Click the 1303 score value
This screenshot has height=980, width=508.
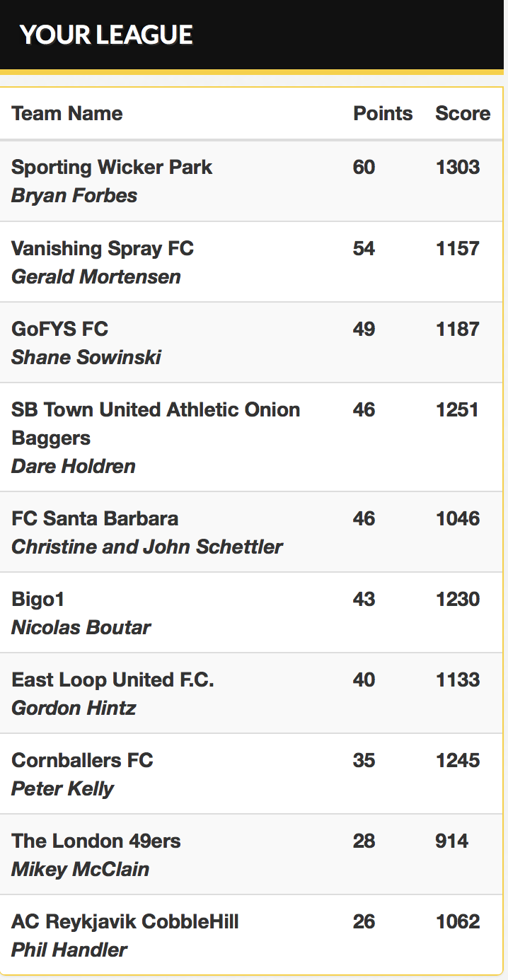tap(458, 168)
